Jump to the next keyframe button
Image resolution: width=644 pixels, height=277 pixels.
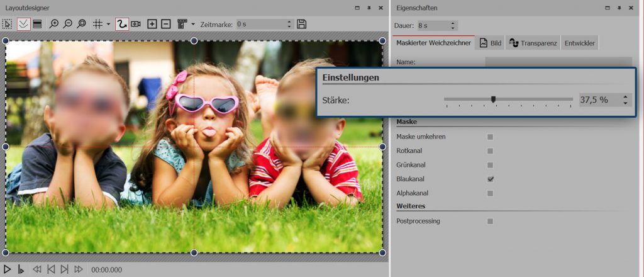64,269
